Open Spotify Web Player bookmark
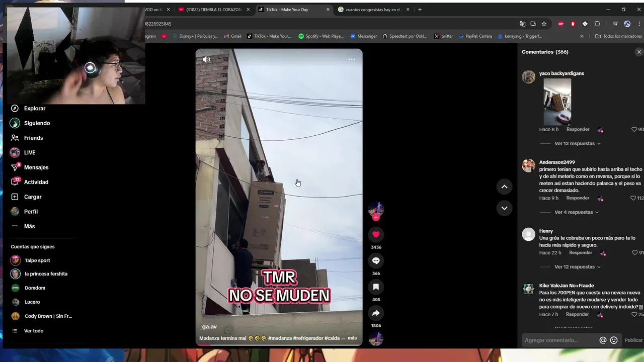Image resolution: width=644 pixels, height=362 pixels. pos(321,36)
